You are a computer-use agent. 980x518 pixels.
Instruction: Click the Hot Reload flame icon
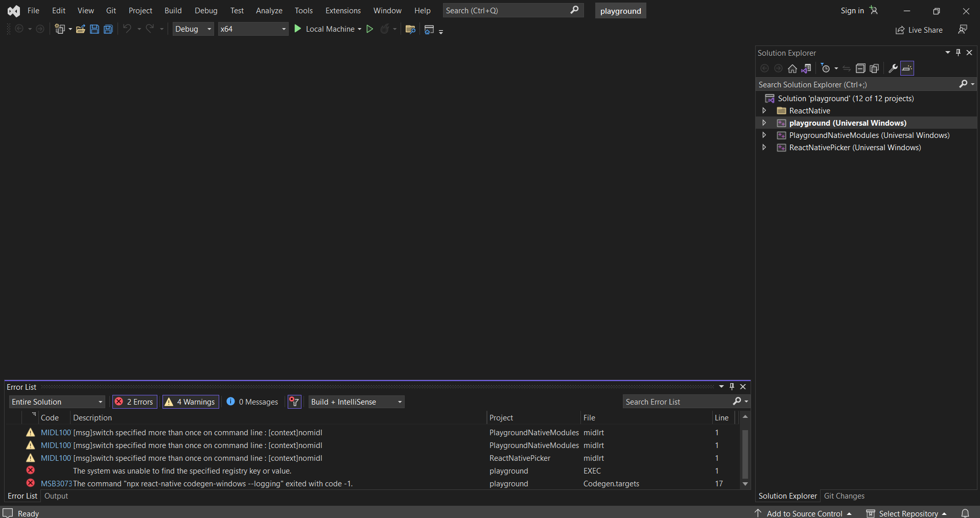tap(386, 29)
